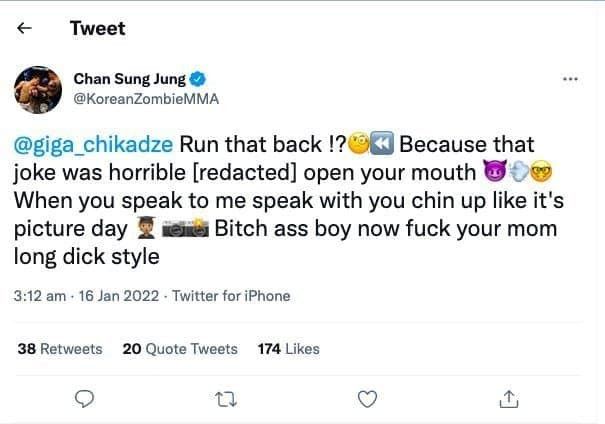
Task: Click the Twitter for iPhone source label
Action: 231,295
